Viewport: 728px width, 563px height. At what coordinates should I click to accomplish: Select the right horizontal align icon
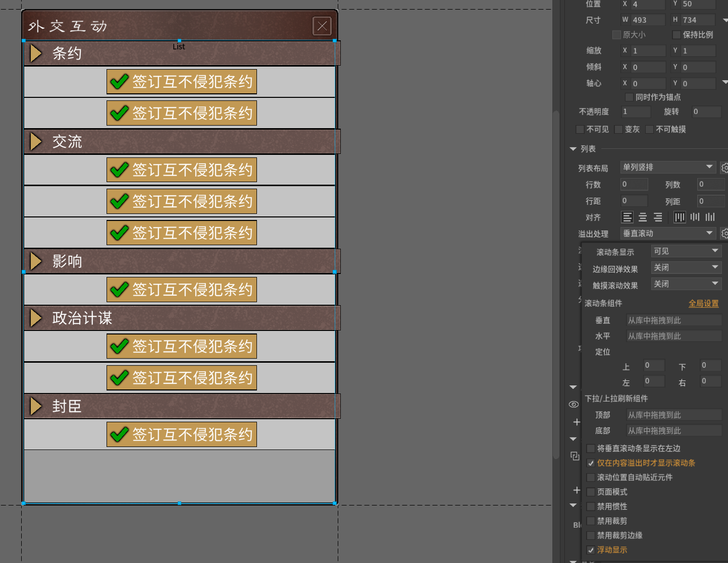pos(658,217)
